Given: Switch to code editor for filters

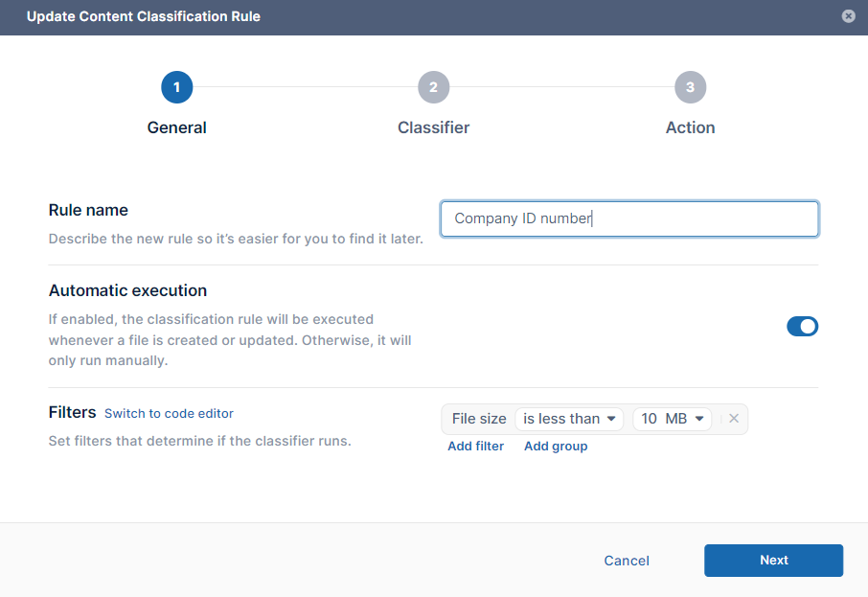Looking at the screenshot, I should point(169,414).
